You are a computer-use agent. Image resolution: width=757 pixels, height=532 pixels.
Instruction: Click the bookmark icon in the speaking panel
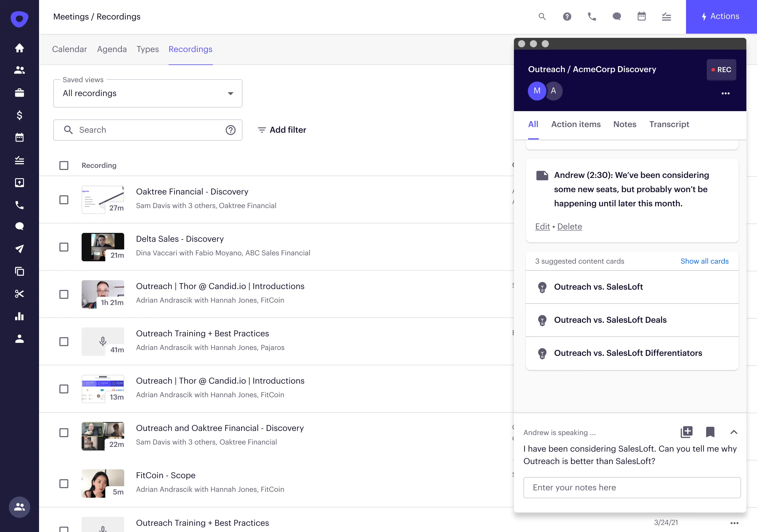710,432
